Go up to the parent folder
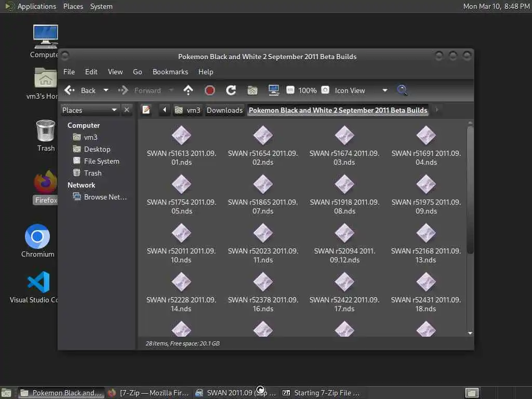The image size is (532, 399). (x=188, y=90)
